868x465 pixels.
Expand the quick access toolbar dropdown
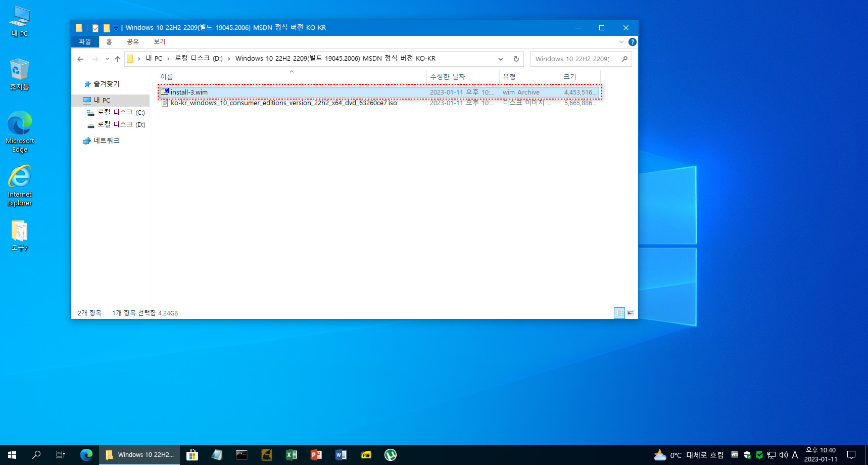point(116,28)
